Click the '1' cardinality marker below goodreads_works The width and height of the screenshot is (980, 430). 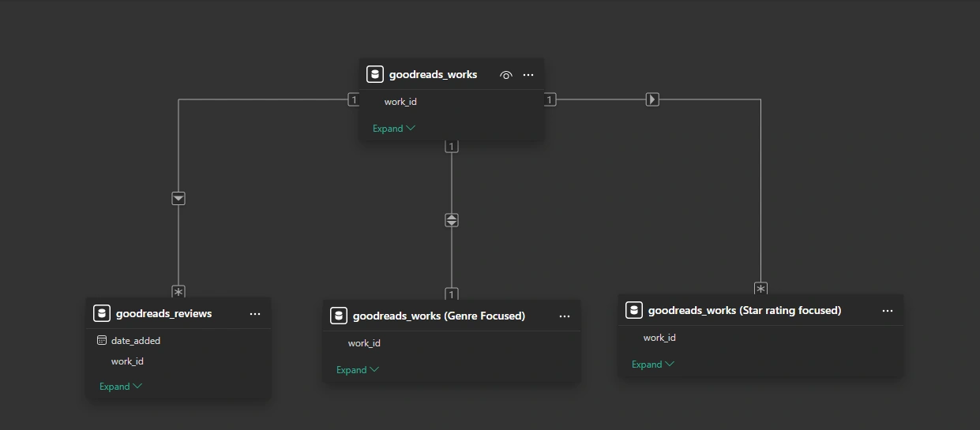[452, 147]
